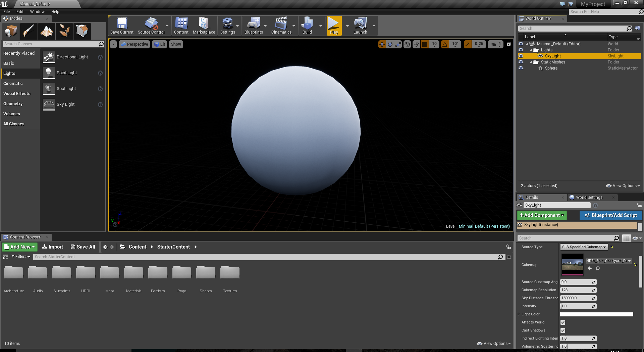Hide Sphere actor via eye icon

521,68
